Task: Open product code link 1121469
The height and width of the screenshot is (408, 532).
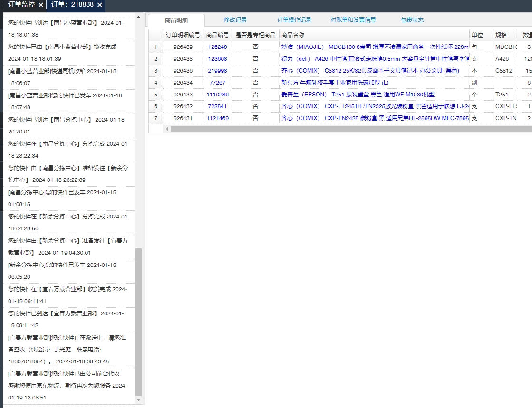Action: (x=217, y=118)
